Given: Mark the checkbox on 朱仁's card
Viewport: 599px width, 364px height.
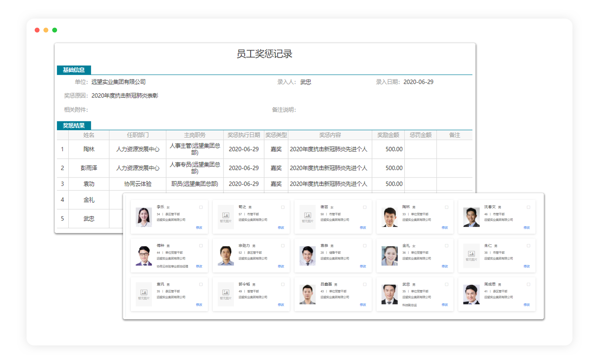Looking at the screenshot, I should 528,246.
